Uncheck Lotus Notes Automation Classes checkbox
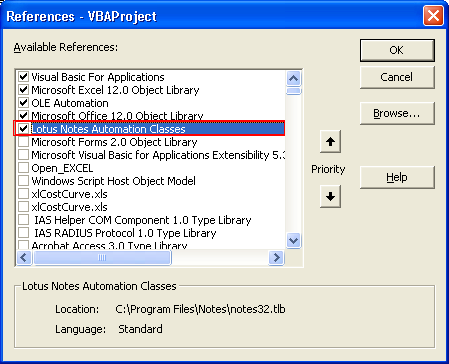 coord(23,129)
